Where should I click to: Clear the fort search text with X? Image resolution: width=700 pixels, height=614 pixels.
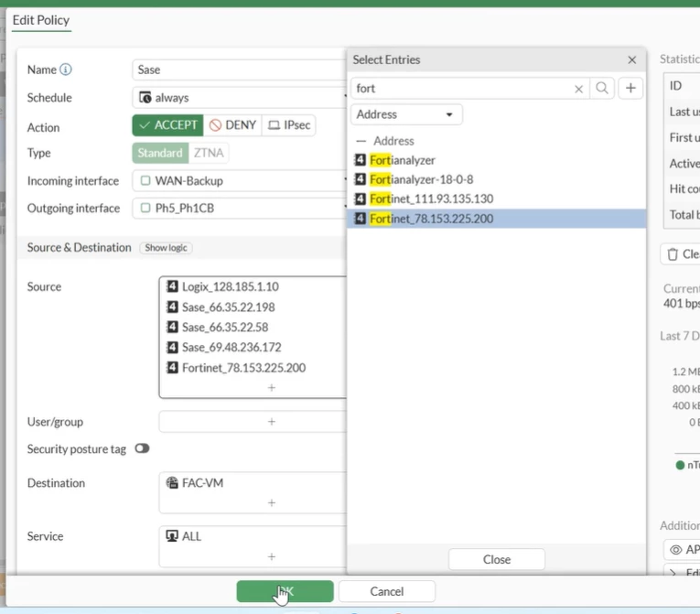[x=578, y=89]
